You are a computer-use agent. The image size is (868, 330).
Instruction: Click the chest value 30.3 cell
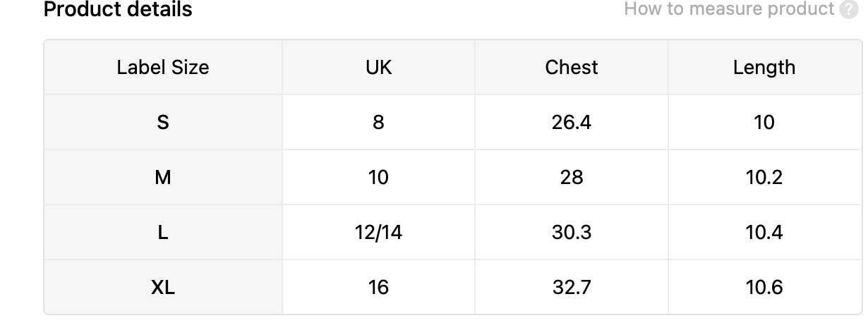point(572,233)
